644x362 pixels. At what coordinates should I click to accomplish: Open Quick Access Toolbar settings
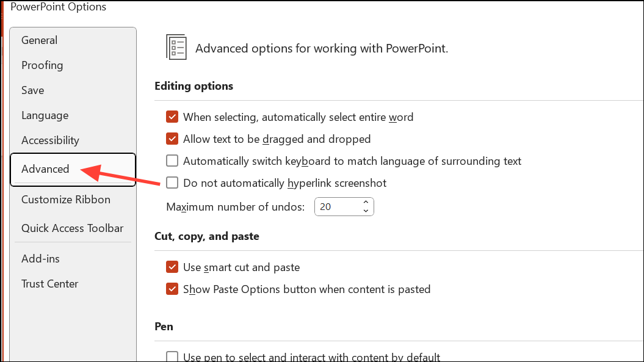72,228
